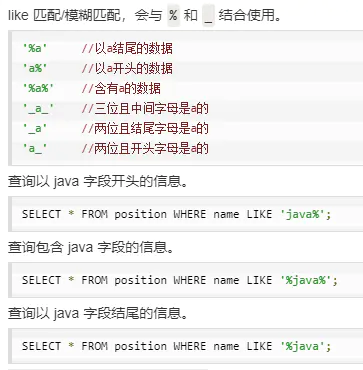Viewport: 363px width, 370px height.
Task: Click comment 以a结尾的数据
Action: (127, 49)
